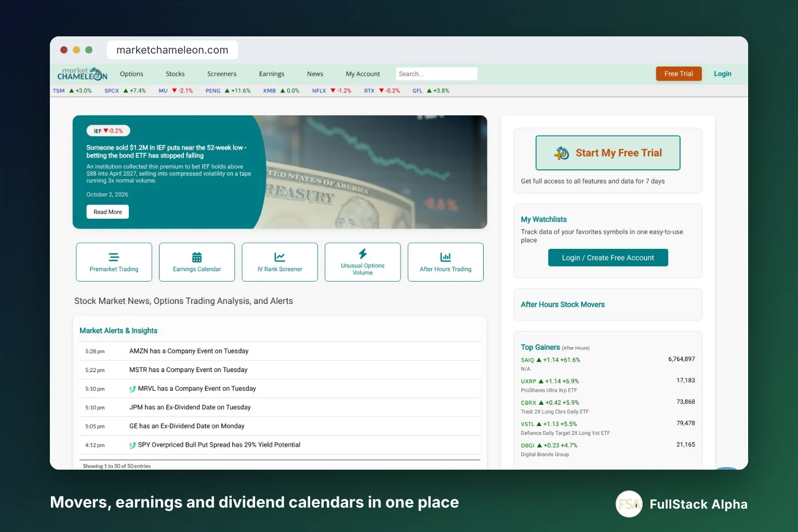Open the GE Ex-Dividend Date alert
The height and width of the screenshot is (532, 798).
point(187,426)
